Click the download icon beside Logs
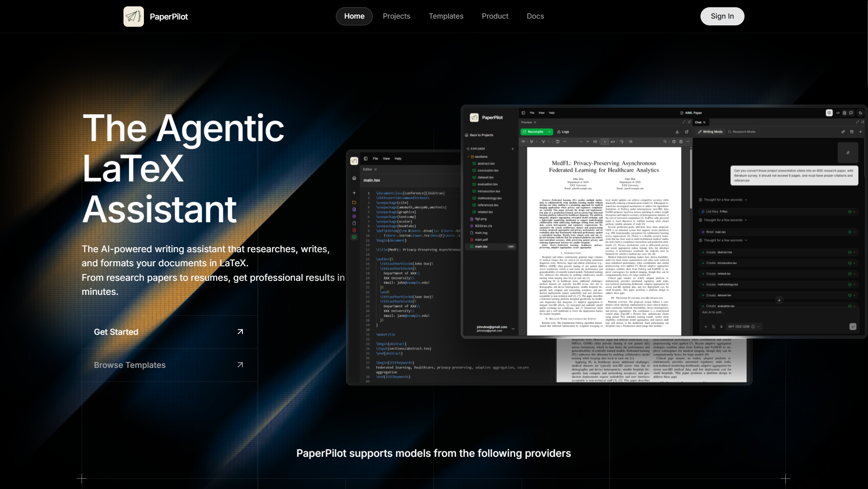This screenshot has width=868, height=489. [x=677, y=132]
